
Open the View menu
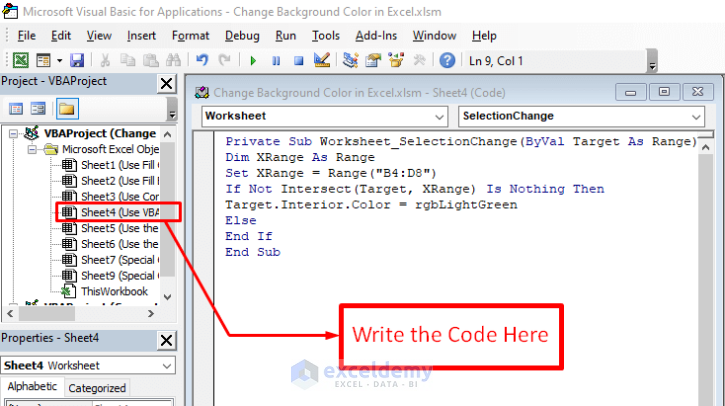pos(99,36)
